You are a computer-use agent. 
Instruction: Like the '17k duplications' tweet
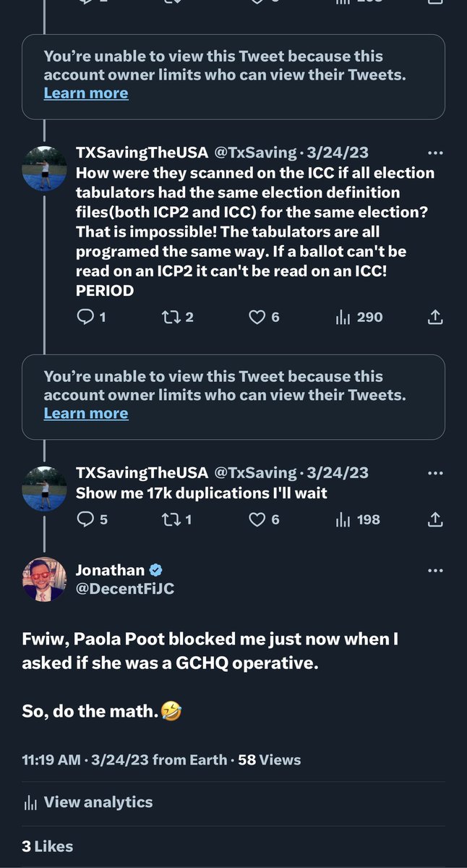(257, 519)
